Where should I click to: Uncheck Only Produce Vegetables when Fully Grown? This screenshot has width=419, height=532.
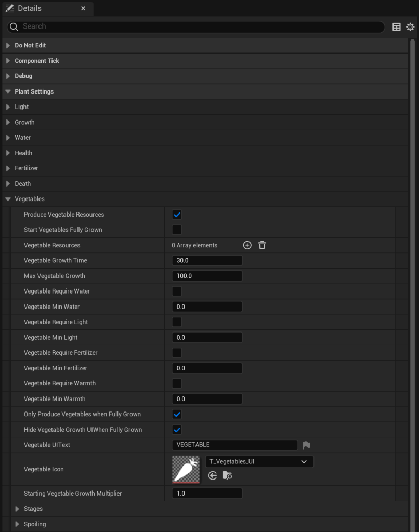pos(177,414)
